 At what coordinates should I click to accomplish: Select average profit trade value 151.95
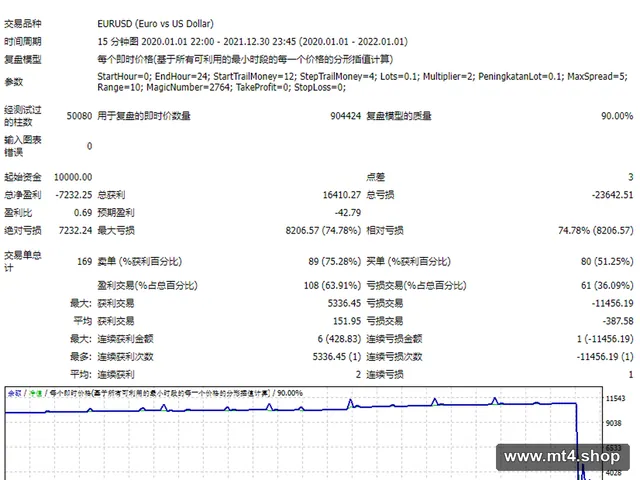[x=347, y=321]
